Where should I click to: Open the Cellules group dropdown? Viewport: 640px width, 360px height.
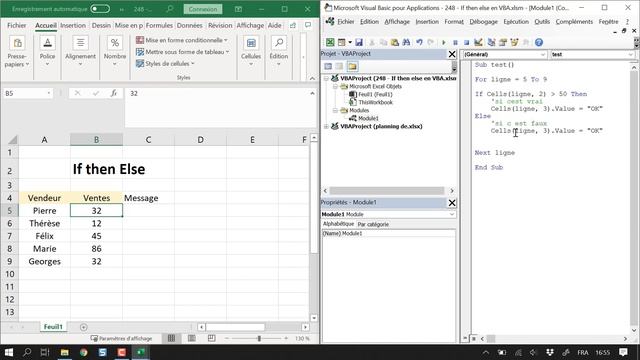(251, 52)
